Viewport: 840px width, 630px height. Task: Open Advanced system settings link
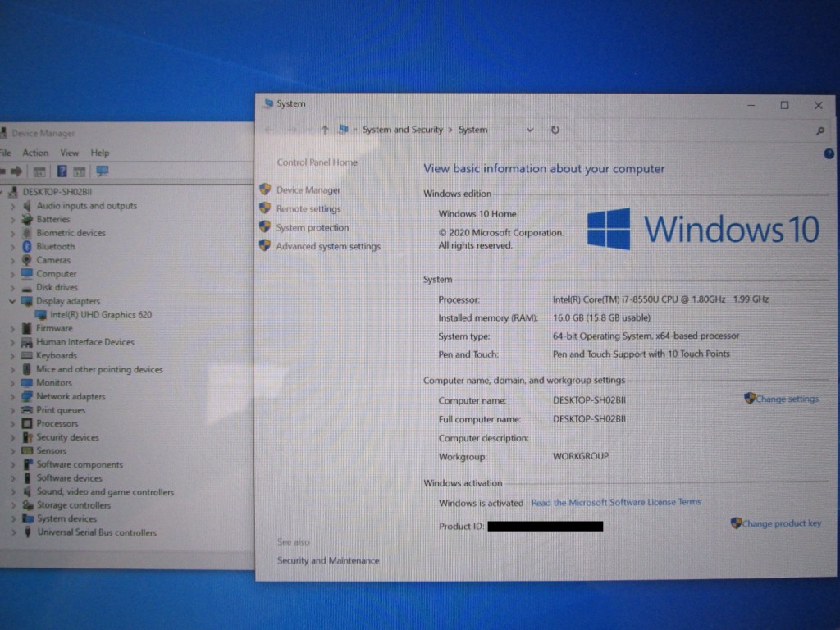(328, 246)
